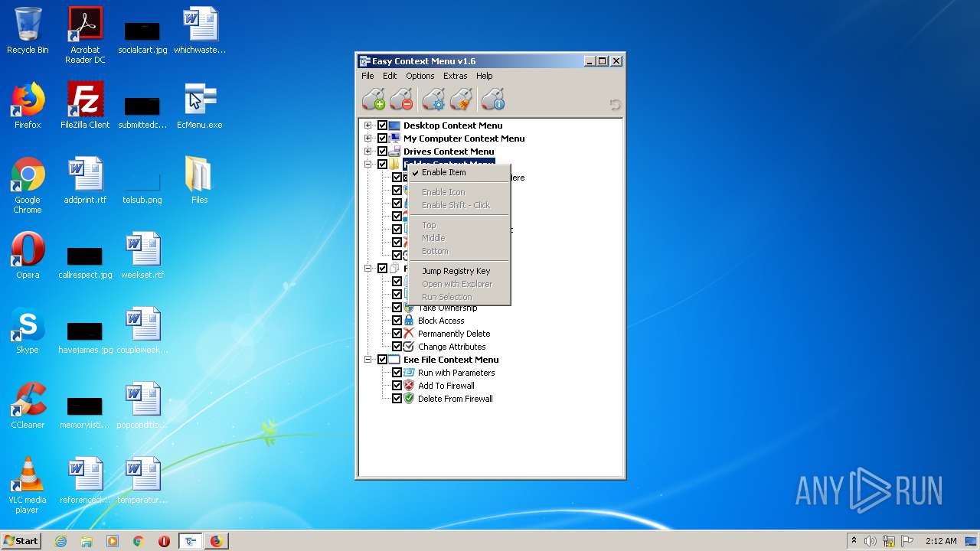Click the Start button
The width and height of the screenshot is (980, 551).
coord(21,541)
